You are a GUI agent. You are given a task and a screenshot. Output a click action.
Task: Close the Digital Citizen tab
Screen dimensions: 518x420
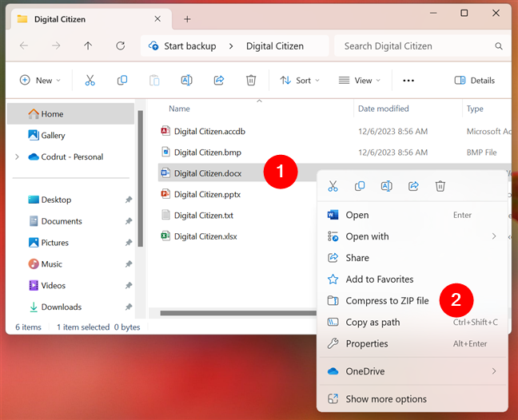tap(157, 19)
